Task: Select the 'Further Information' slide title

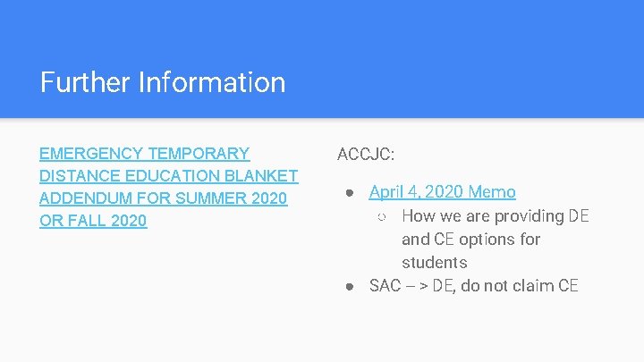Action: (163, 82)
